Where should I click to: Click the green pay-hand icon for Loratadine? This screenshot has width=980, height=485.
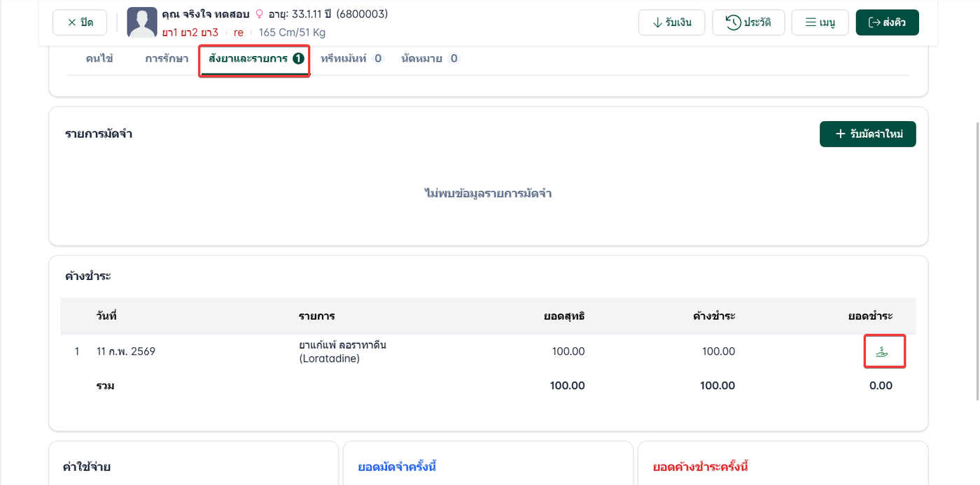pyautogui.click(x=882, y=352)
